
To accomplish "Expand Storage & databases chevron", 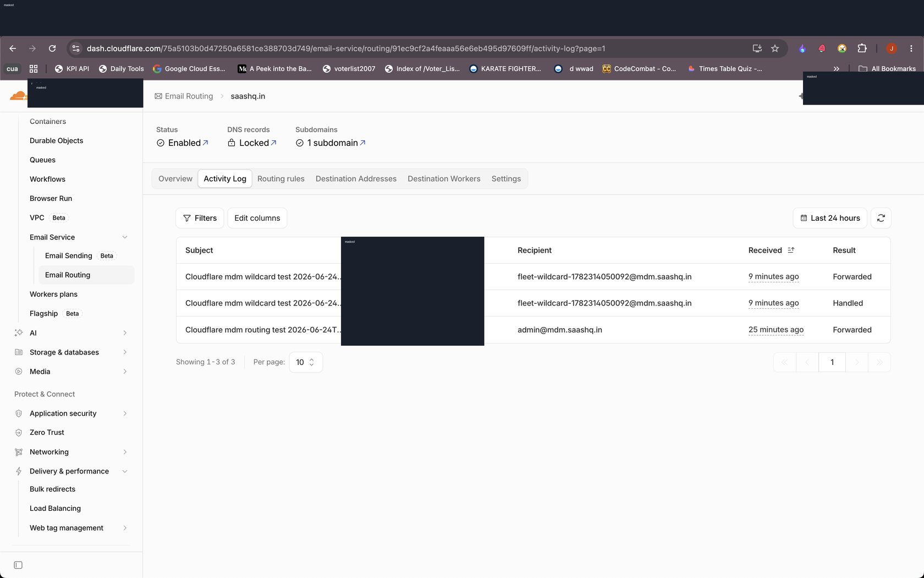I will coord(125,352).
